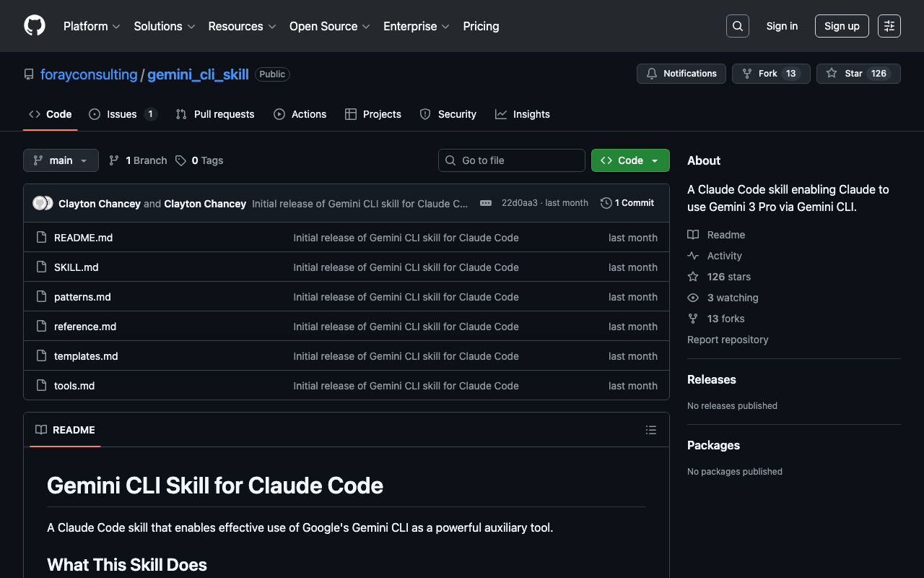This screenshot has height=578, width=924.
Task: Toggle Notifications for this repository
Action: pyautogui.click(x=681, y=74)
